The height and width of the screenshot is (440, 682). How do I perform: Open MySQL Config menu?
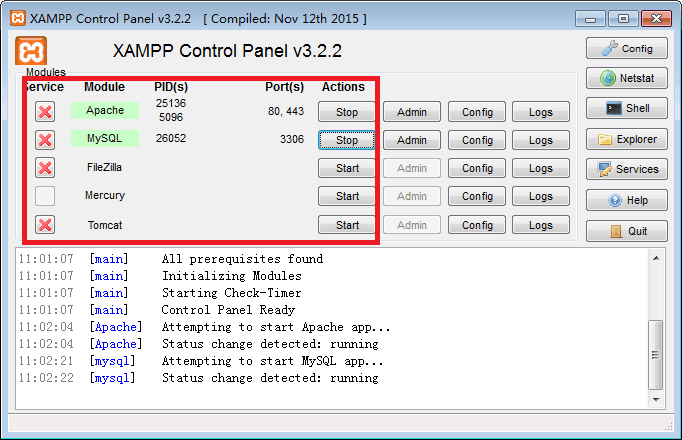coord(477,140)
